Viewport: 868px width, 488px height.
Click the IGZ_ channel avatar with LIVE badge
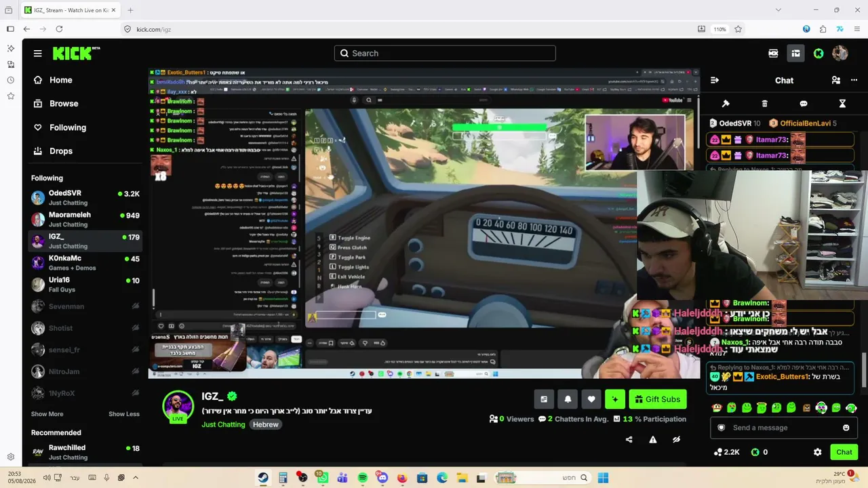[x=178, y=406]
